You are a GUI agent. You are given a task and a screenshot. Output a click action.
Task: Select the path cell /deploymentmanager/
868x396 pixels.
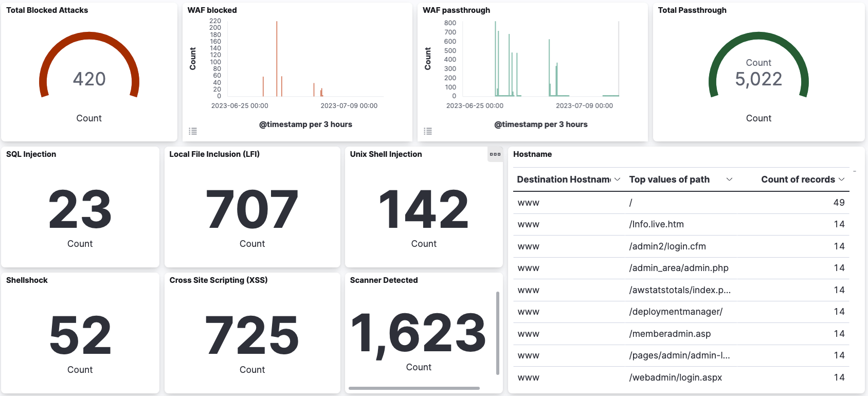point(676,312)
